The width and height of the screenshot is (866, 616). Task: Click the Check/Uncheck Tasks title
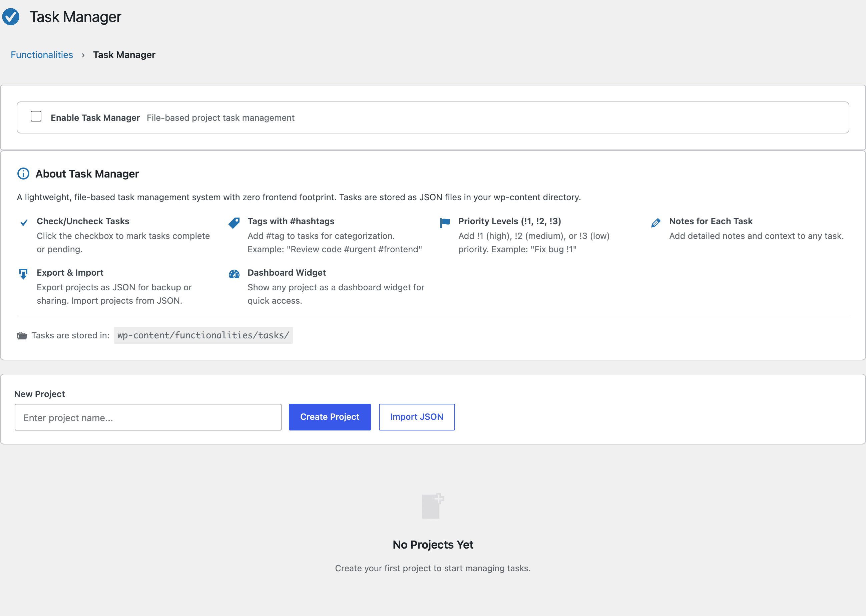pos(83,221)
